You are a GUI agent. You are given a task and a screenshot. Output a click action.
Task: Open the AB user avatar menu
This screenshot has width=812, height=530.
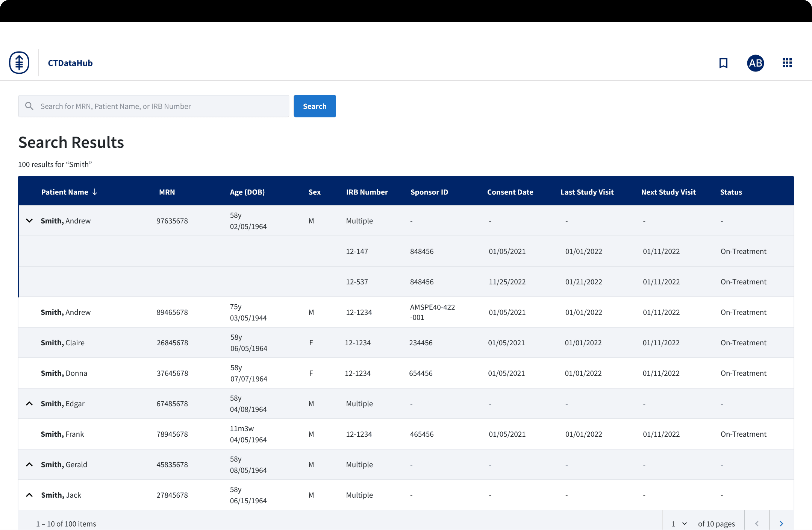coord(755,63)
